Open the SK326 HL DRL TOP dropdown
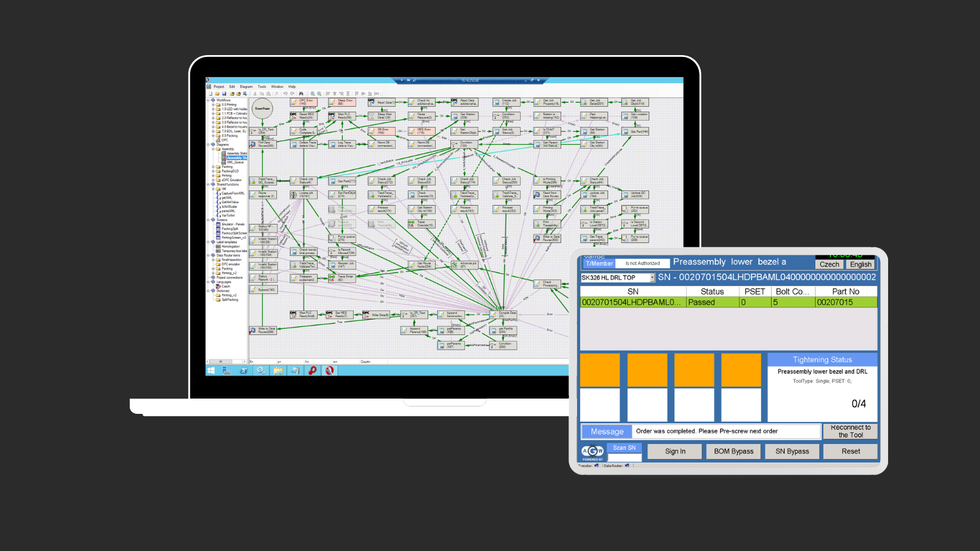The image size is (980, 551). [x=652, y=278]
